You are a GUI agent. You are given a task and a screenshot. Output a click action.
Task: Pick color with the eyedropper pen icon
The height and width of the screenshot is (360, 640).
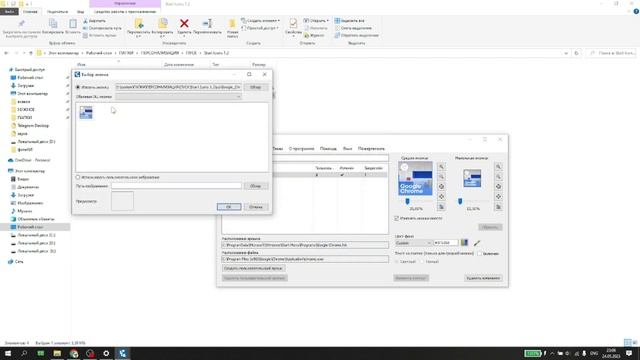pyautogui.click(x=477, y=243)
